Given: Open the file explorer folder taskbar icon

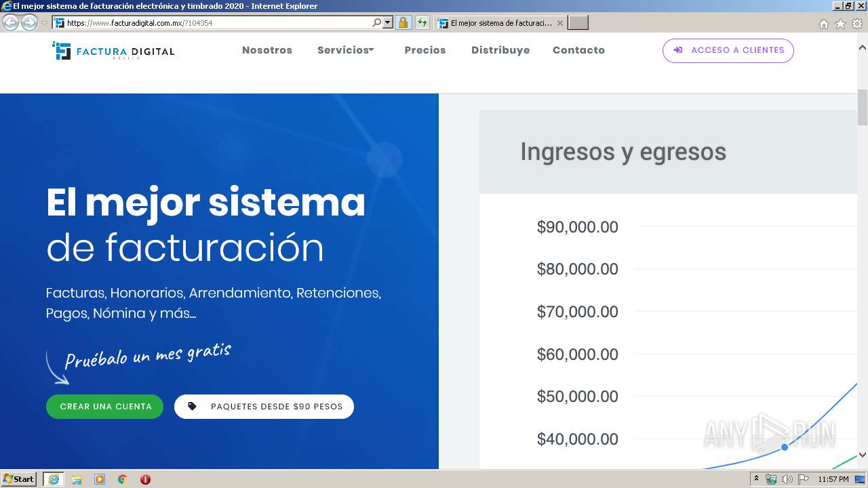Looking at the screenshot, I should click(77, 479).
